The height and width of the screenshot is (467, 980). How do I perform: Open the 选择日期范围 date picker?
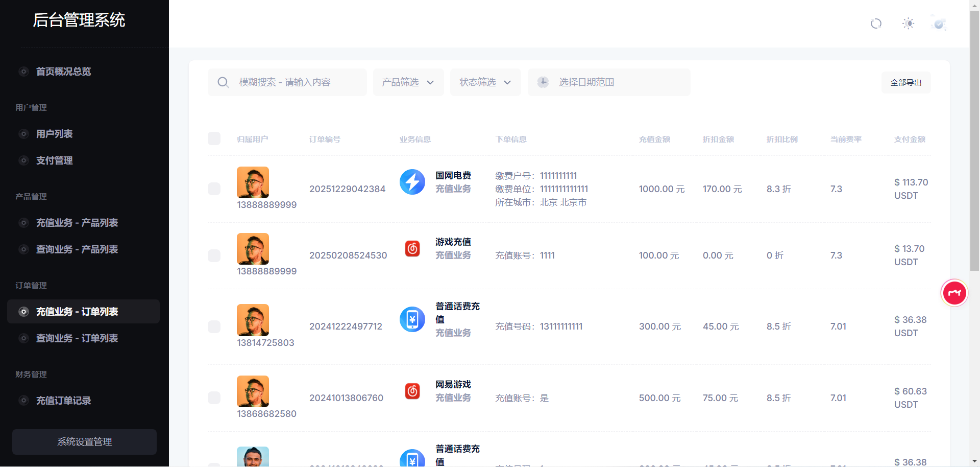point(609,82)
